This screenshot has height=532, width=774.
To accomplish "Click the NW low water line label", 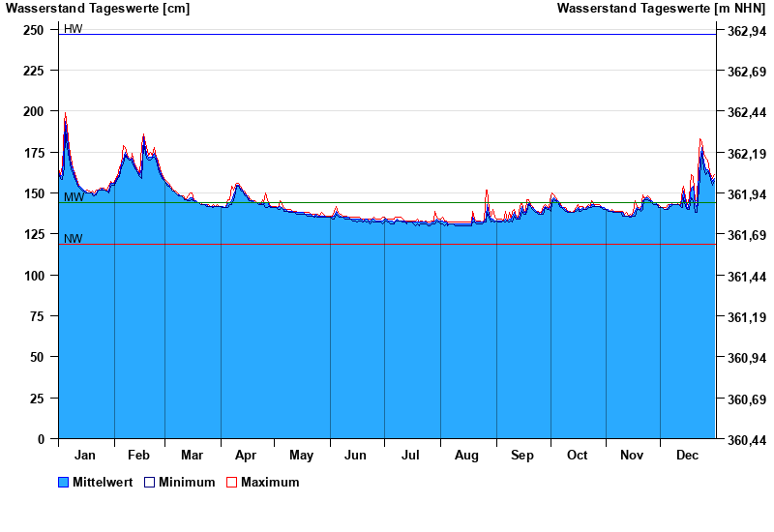I will pyautogui.click(x=74, y=239).
